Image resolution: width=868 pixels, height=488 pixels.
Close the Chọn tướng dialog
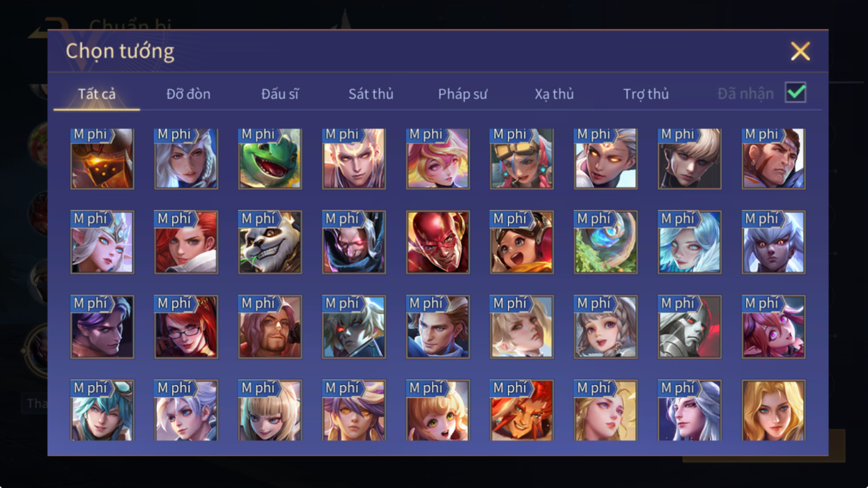click(800, 51)
